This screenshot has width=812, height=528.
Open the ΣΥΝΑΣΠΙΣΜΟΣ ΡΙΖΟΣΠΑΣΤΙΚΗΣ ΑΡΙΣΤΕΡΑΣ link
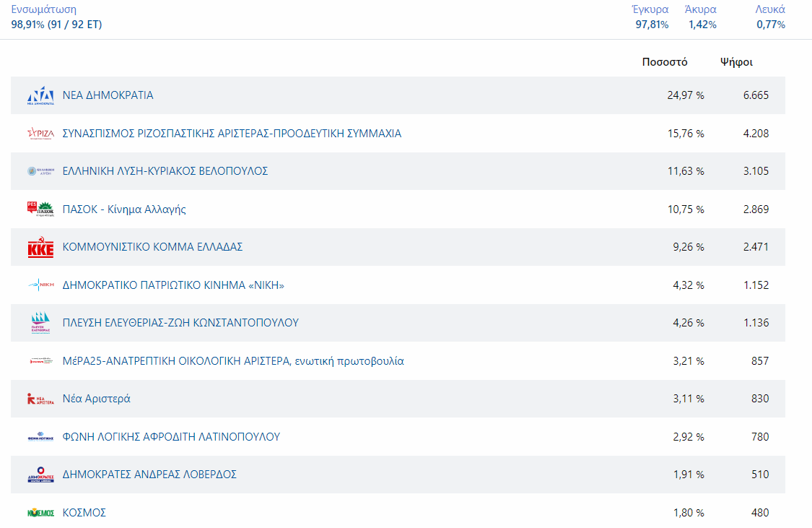[232, 134]
